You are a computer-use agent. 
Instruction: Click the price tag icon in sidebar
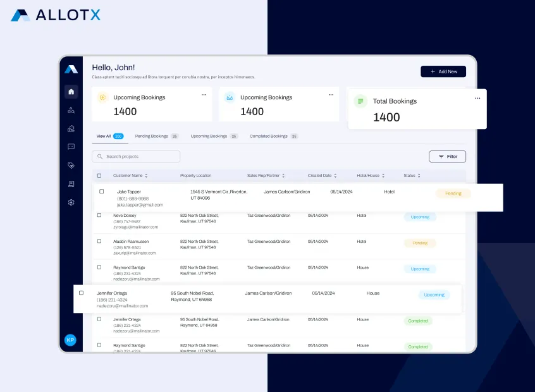pos(71,166)
